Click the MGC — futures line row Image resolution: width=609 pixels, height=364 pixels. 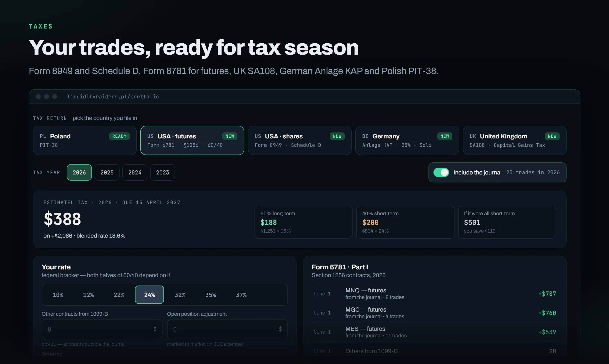(435, 313)
